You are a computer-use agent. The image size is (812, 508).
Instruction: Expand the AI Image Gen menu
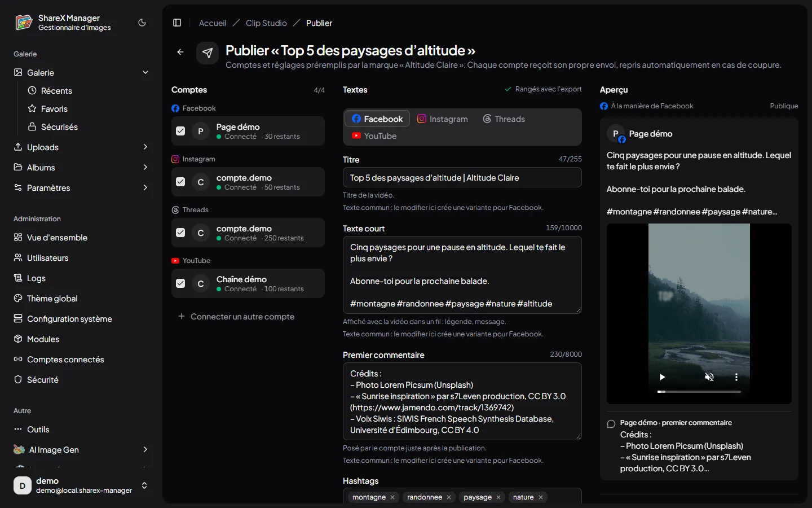(145, 450)
